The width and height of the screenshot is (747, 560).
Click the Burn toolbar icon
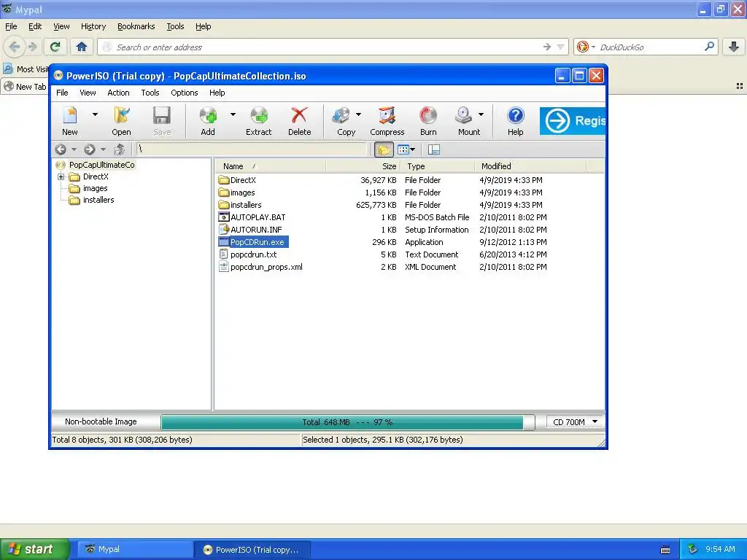[427, 121]
